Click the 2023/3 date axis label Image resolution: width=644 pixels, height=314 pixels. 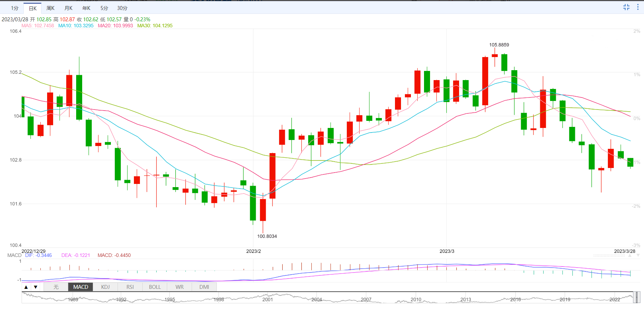tap(447, 251)
